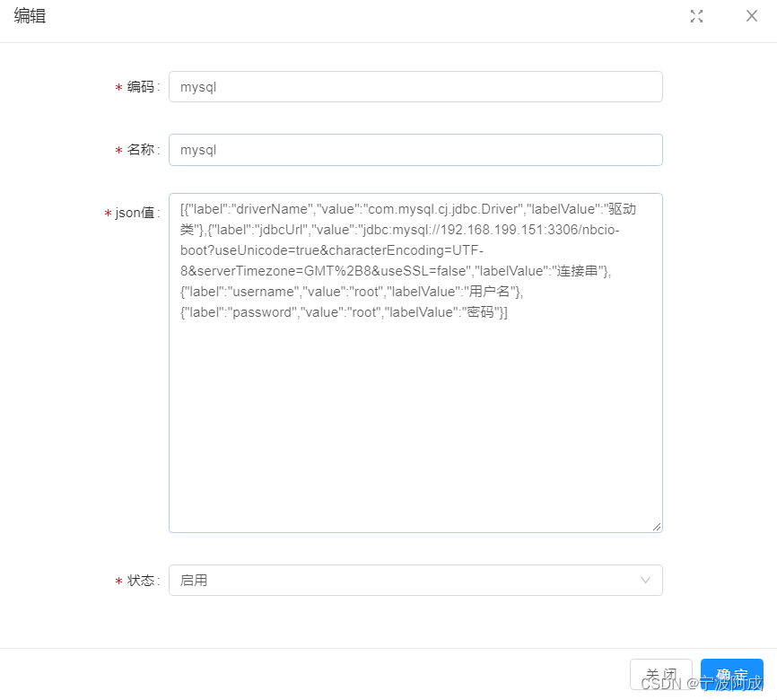Click the 编辑 dialog title
777x700 pixels.
coord(30,16)
